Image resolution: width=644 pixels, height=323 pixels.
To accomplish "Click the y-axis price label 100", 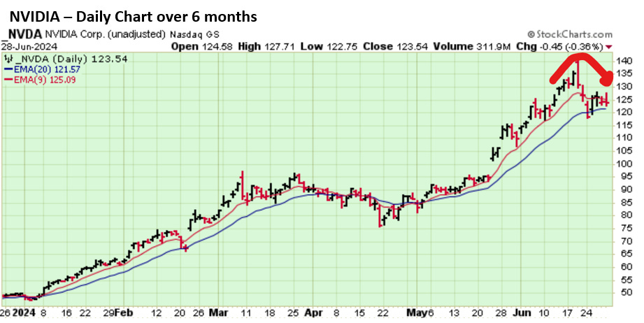I will point(623,164).
